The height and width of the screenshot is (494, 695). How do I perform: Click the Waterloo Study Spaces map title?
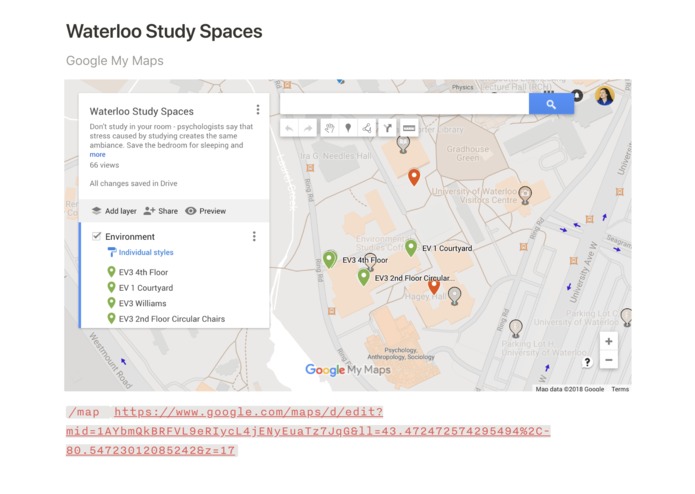click(141, 111)
